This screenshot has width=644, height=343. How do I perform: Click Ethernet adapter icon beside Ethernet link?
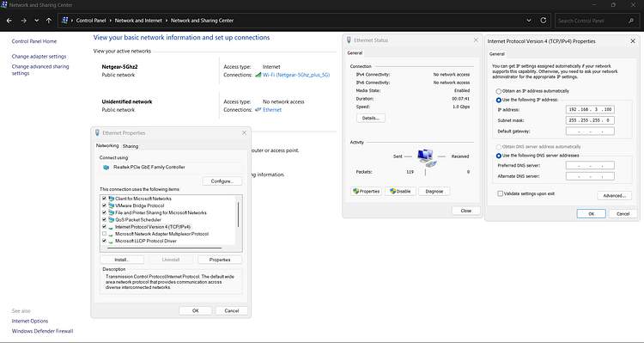coord(258,110)
